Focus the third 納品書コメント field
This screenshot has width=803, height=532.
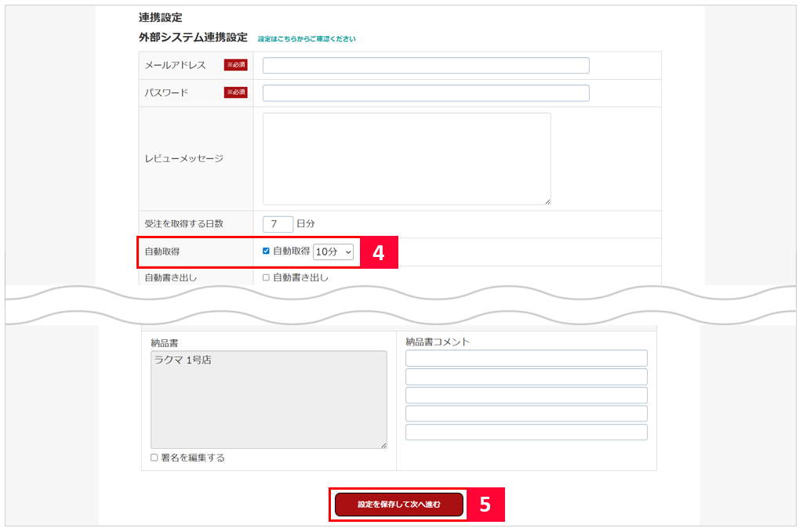pyautogui.click(x=526, y=395)
